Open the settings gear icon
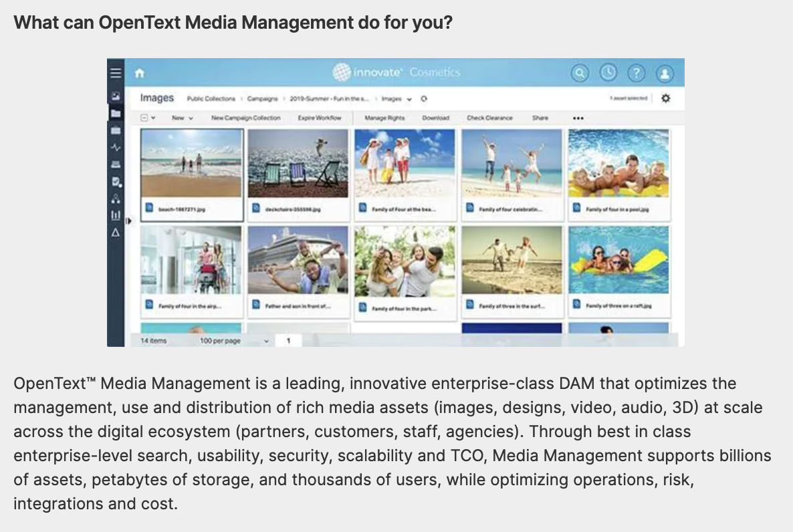Image resolution: width=793 pixels, height=532 pixels. pos(665,98)
